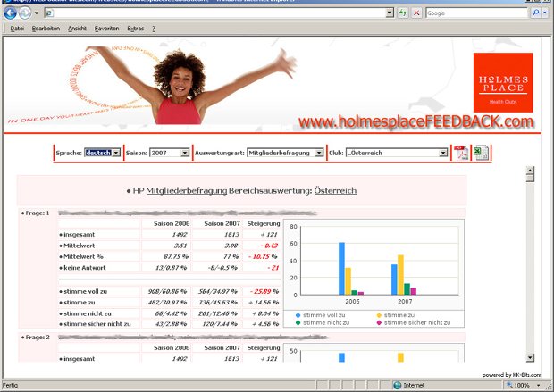
Task: Click the magnifier Search icon
Action: 536,13
